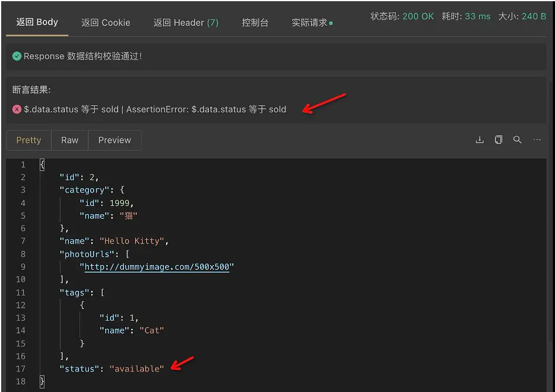
Task: Click the 200 OK status code
Action: (417, 16)
